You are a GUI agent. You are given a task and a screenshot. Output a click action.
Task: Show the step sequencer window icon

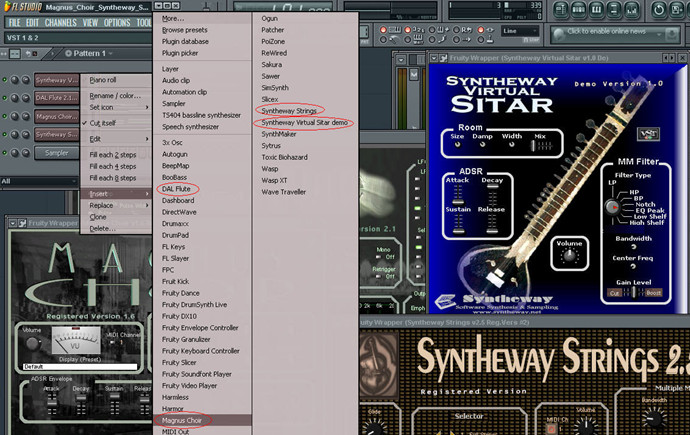tap(578, 10)
